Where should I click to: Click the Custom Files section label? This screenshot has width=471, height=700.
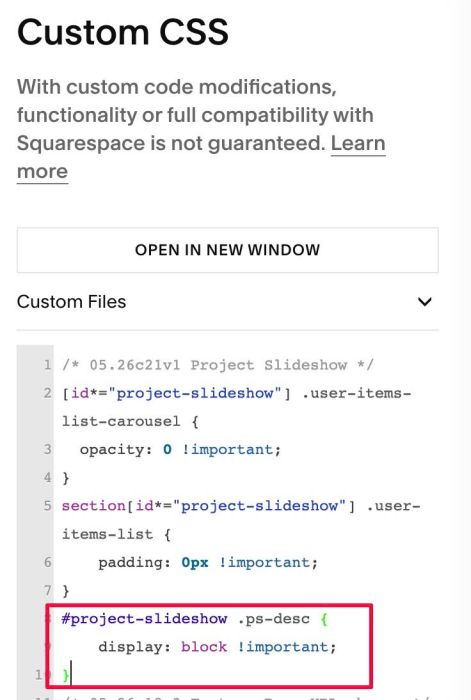(x=71, y=302)
